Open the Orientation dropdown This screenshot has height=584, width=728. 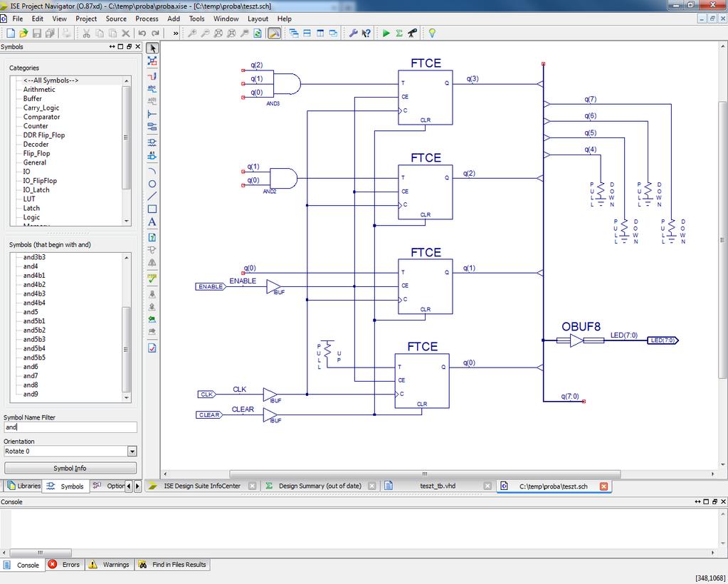[x=132, y=451]
